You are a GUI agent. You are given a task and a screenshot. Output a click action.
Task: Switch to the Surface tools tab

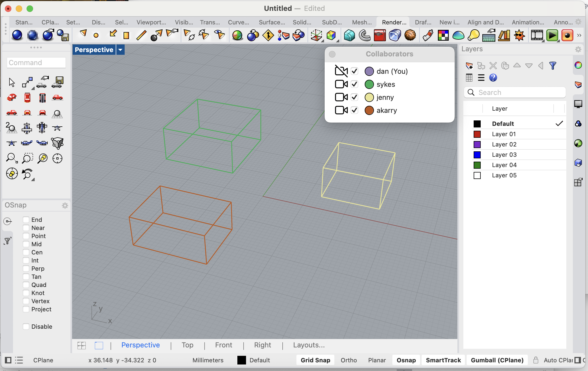coord(272,22)
